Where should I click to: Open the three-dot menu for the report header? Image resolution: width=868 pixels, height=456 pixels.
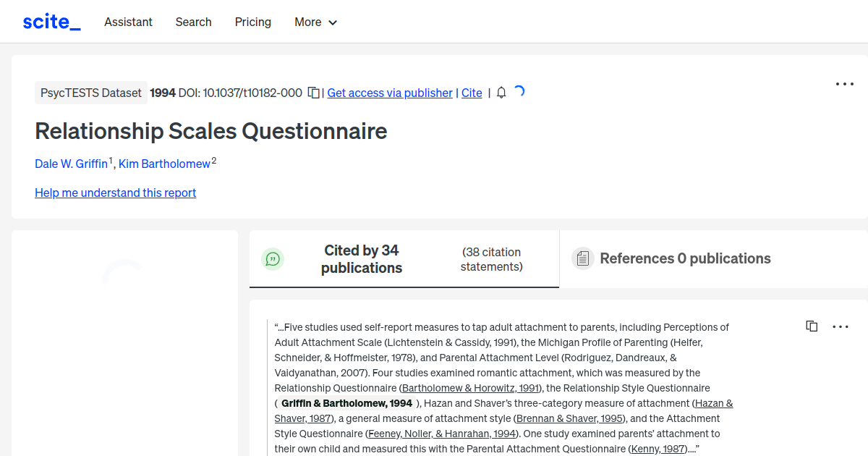844,84
